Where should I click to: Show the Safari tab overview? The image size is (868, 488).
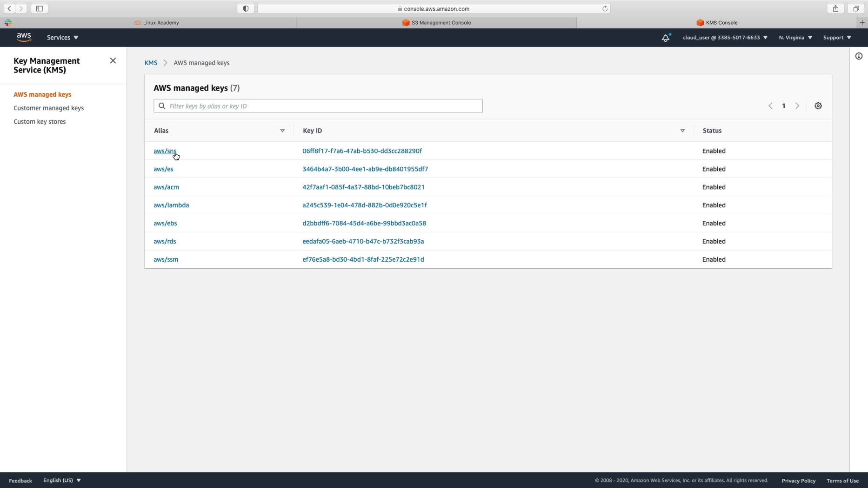856,8
